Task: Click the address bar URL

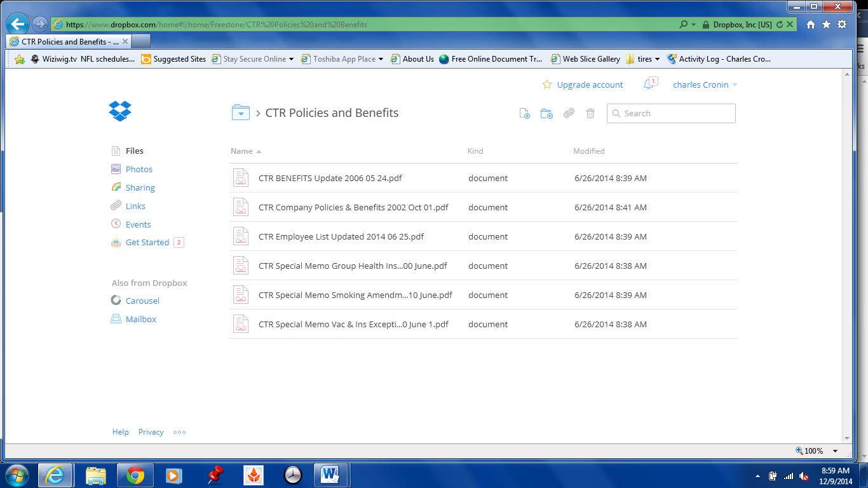Action: coord(217,24)
